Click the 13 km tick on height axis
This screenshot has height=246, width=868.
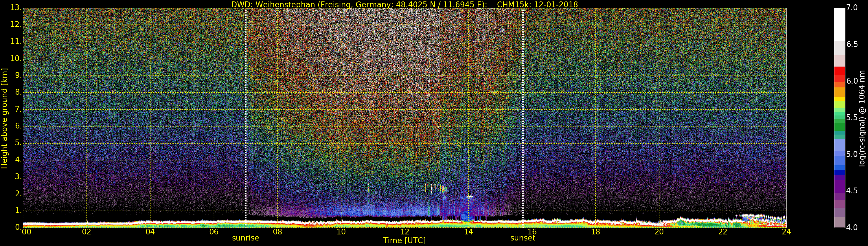pyautogui.click(x=15, y=8)
